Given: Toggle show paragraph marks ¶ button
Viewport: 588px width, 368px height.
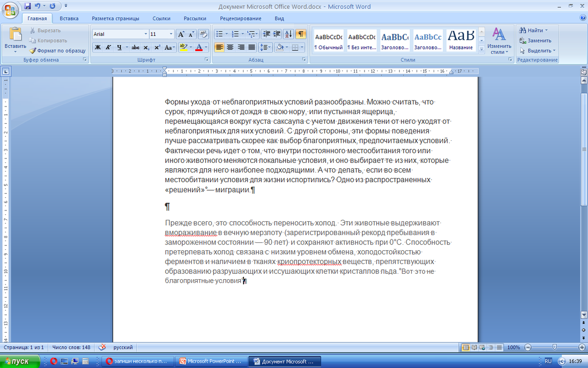Looking at the screenshot, I should 301,34.
